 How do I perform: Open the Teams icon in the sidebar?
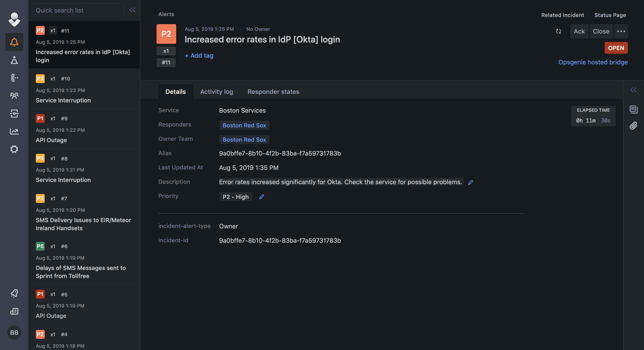(14, 96)
